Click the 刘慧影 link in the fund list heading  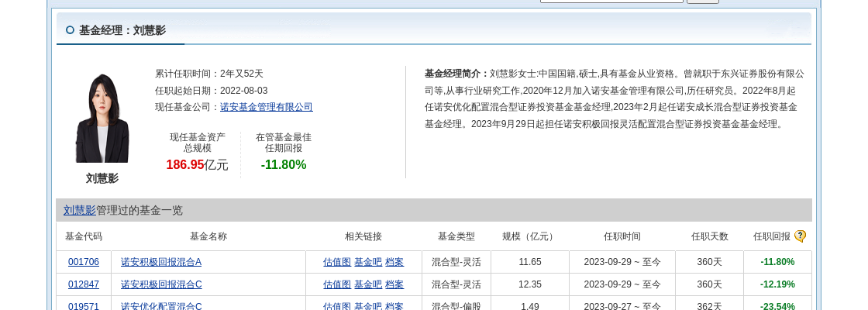pyautogui.click(x=79, y=210)
